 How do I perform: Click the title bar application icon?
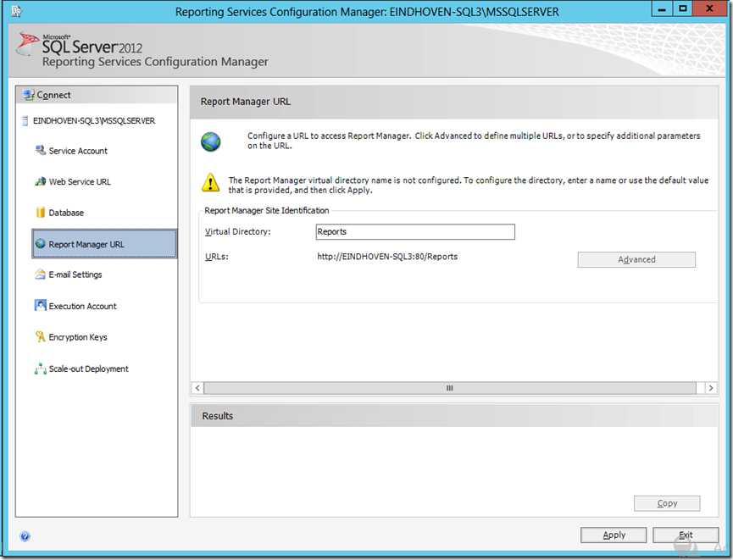(16, 10)
